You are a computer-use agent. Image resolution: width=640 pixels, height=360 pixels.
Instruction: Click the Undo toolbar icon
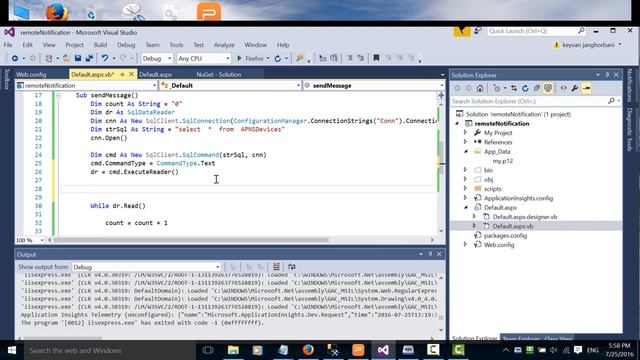[105, 58]
